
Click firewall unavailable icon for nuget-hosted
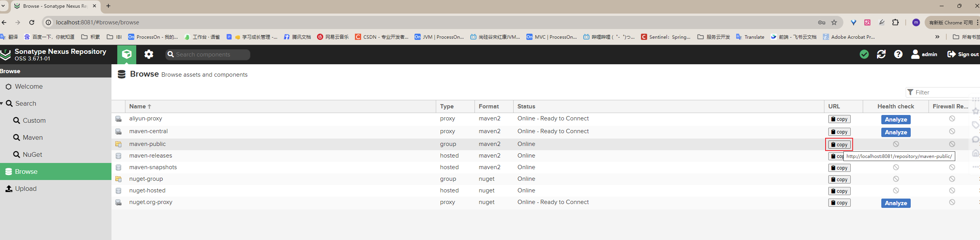(x=952, y=190)
